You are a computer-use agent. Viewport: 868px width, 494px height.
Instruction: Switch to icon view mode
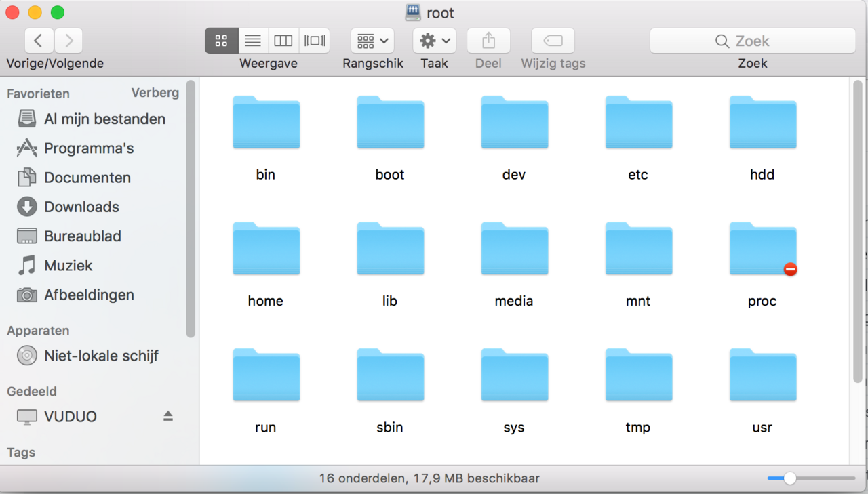tap(222, 41)
